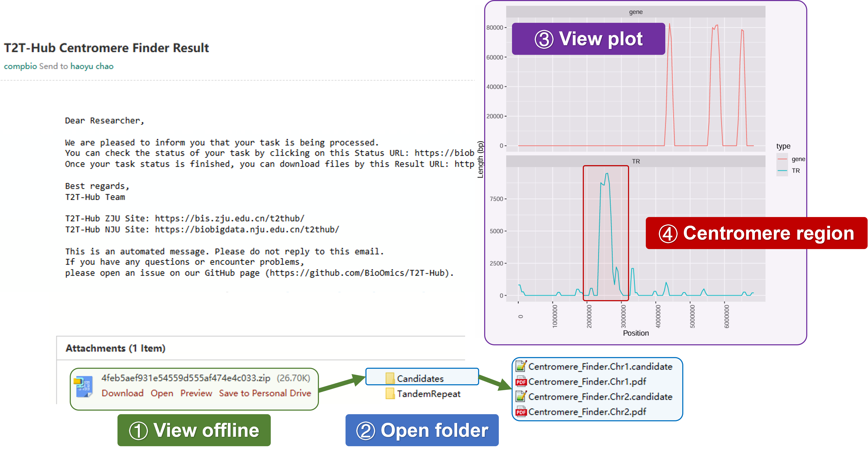This screenshot has height=455, width=868.
Task: Click the Centromere_Finder.Chr1.pdf PDF icon
Action: tap(521, 382)
